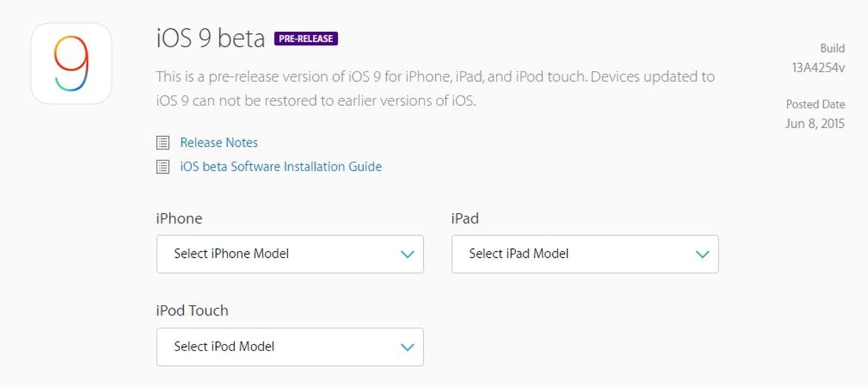Viewport: 868px width, 388px height.
Task: Open the Release Notes link
Action: [219, 143]
